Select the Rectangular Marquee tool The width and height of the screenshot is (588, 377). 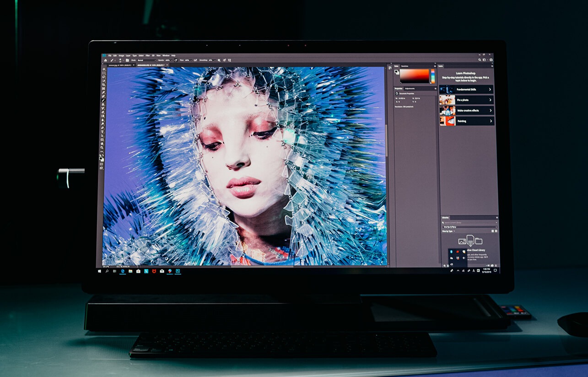pos(103,73)
